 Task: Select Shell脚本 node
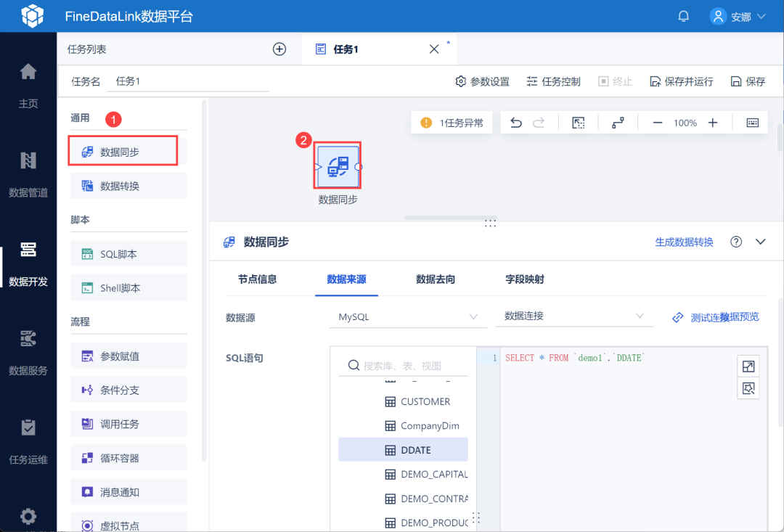point(128,288)
